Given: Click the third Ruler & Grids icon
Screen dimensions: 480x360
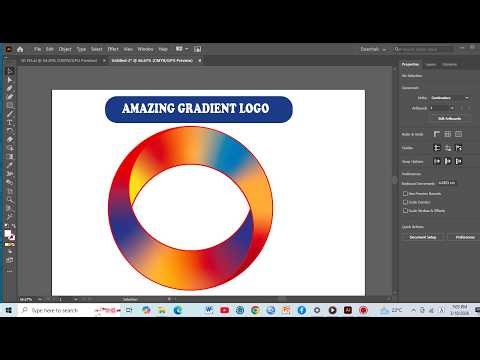Looking at the screenshot, I should coord(459,134).
